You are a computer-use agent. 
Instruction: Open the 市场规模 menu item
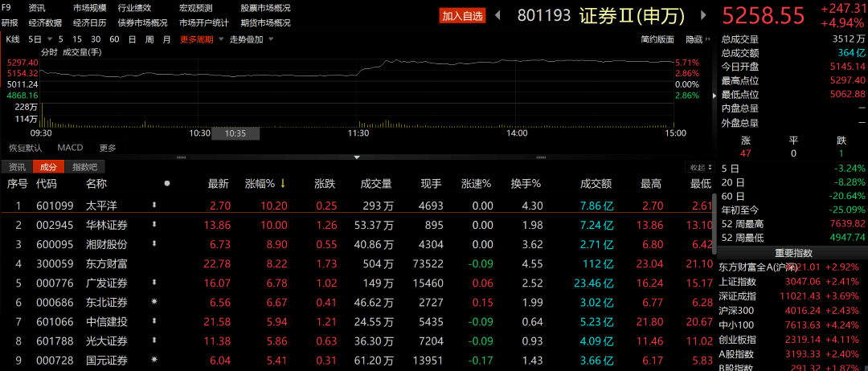(x=90, y=8)
